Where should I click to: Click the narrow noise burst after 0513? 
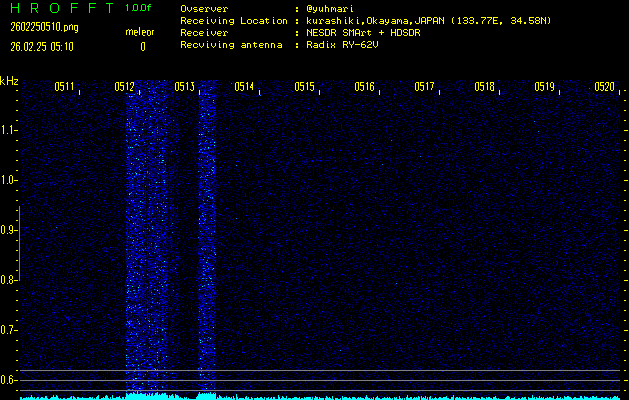point(207,237)
